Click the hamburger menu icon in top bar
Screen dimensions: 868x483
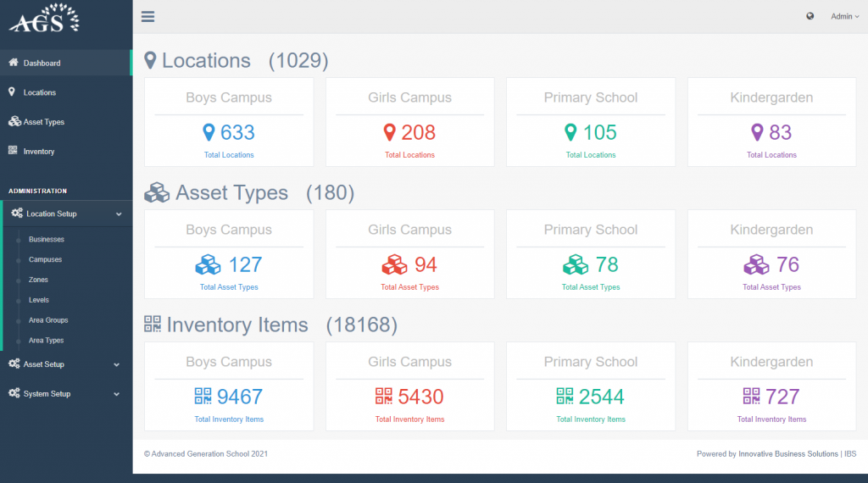[x=148, y=16]
